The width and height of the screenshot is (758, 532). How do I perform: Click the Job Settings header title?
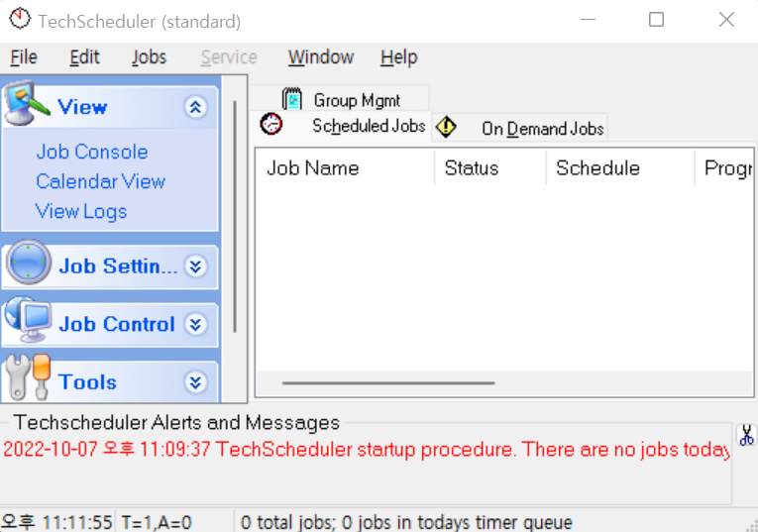[x=118, y=266]
